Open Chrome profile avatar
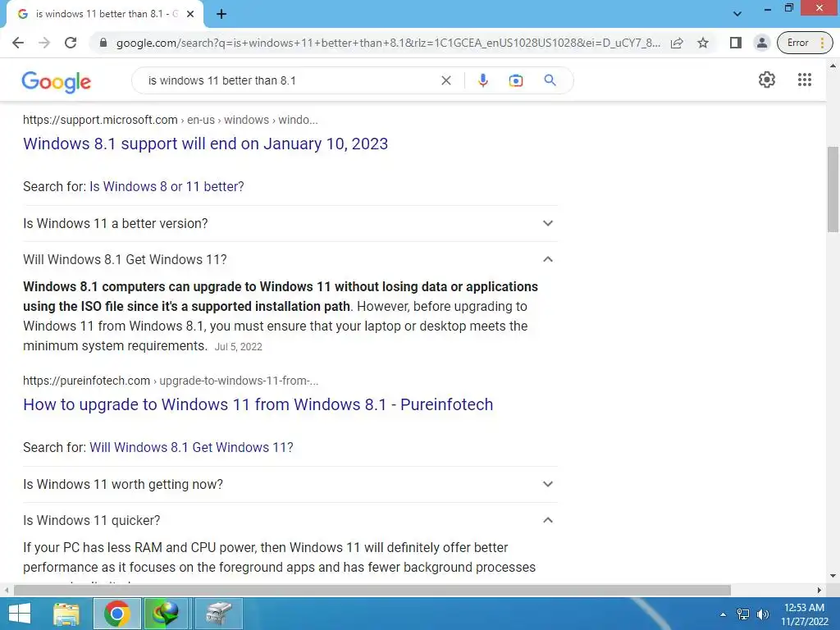The height and width of the screenshot is (630, 840). 761,43
